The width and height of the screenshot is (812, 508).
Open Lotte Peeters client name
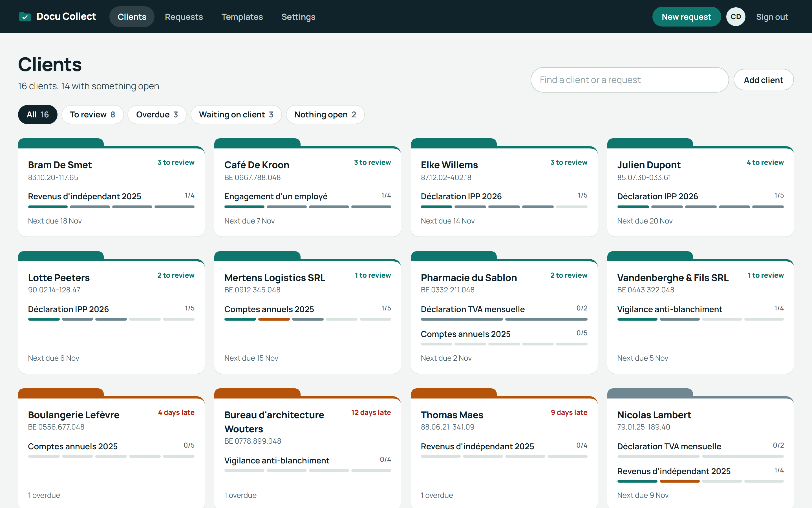[x=59, y=278]
